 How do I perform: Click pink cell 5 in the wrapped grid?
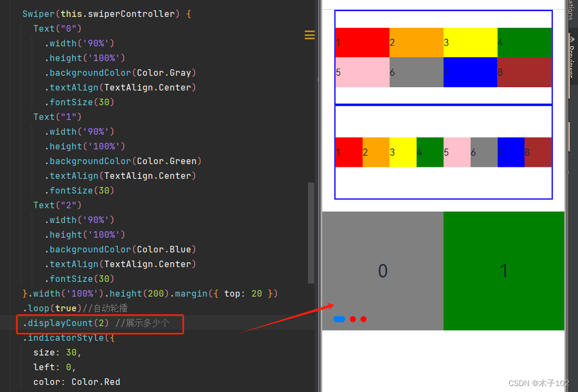pyautogui.click(x=363, y=72)
